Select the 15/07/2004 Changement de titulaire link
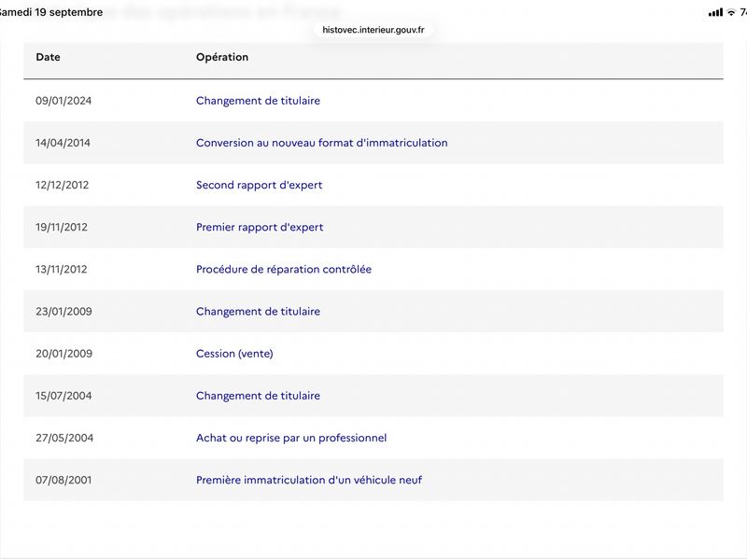Viewport: 747px width, 560px height. 258,396
